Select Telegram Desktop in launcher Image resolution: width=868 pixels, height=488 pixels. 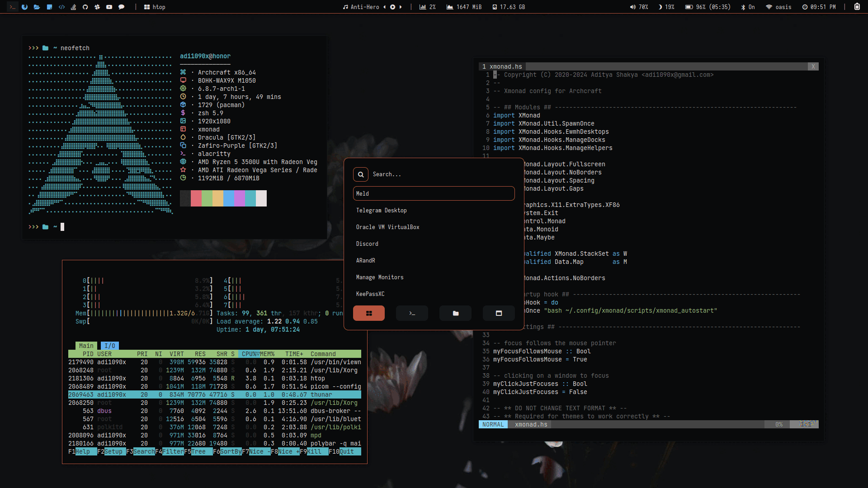[381, 211]
